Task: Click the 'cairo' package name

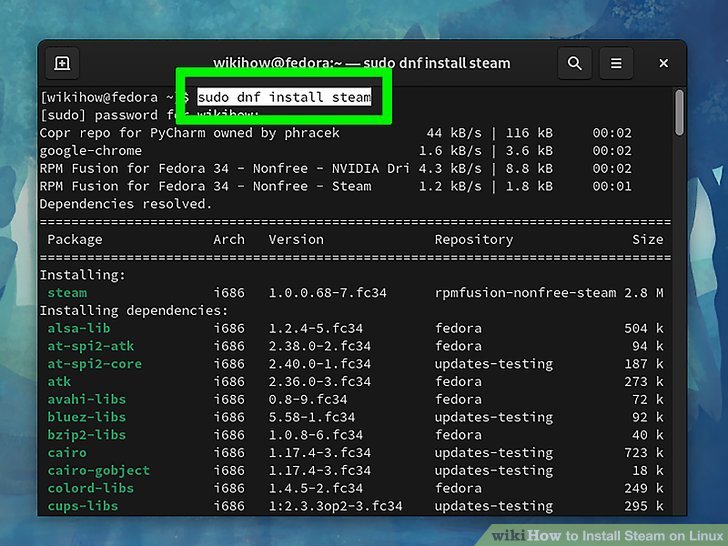Action: (67, 453)
